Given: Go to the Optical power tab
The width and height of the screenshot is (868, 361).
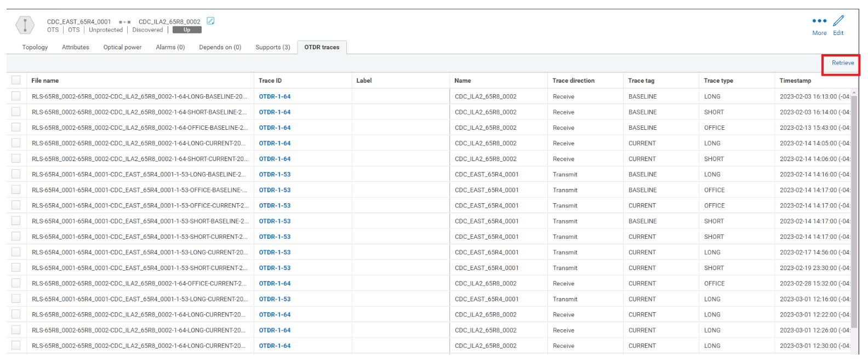Looking at the screenshot, I should click(x=122, y=47).
